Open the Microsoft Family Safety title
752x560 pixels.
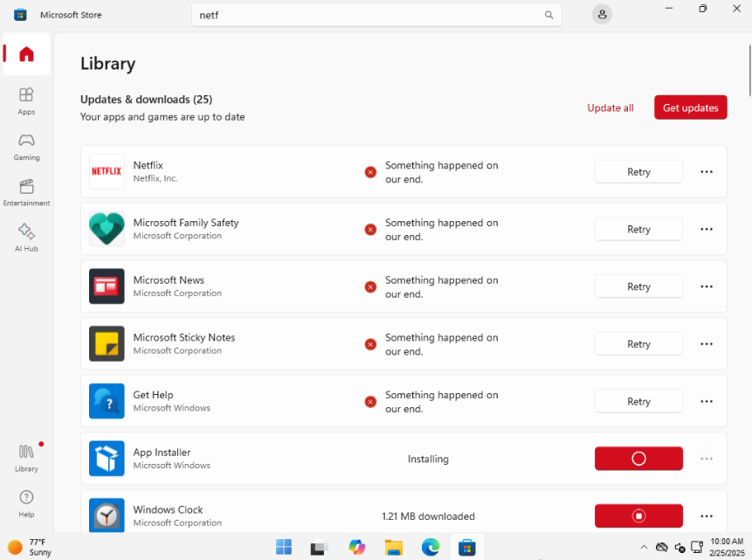coord(186,223)
